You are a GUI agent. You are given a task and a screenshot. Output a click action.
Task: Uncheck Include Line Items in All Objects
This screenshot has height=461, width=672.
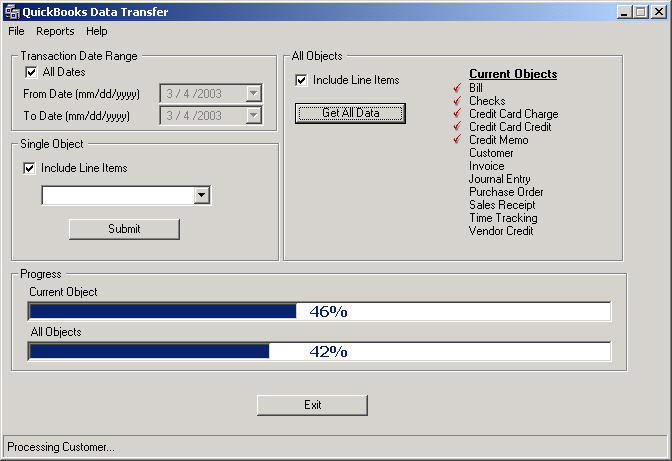coord(301,80)
